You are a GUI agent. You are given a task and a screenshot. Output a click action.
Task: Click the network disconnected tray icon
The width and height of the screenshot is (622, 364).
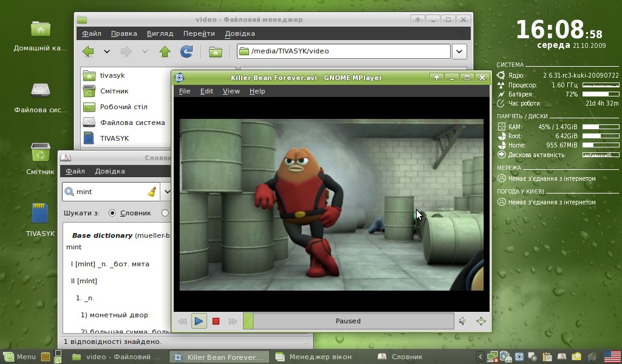click(x=493, y=357)
